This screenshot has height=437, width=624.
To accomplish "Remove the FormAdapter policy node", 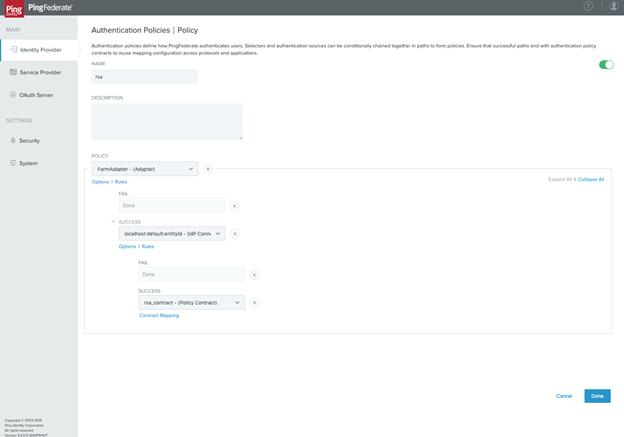I will point(208,169).
